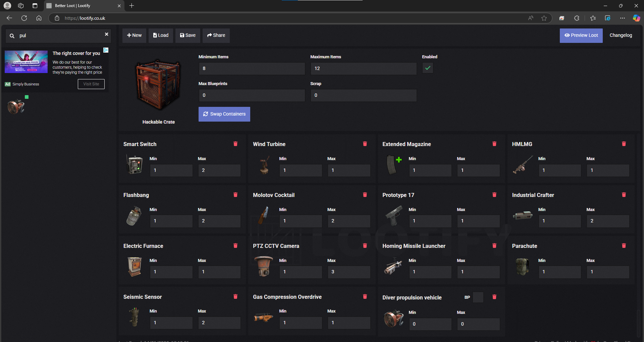Edit Industrial Crafter Max field
Image resolution: width=644 pixels, height=342 pixels.
click(x=608, y=221)
